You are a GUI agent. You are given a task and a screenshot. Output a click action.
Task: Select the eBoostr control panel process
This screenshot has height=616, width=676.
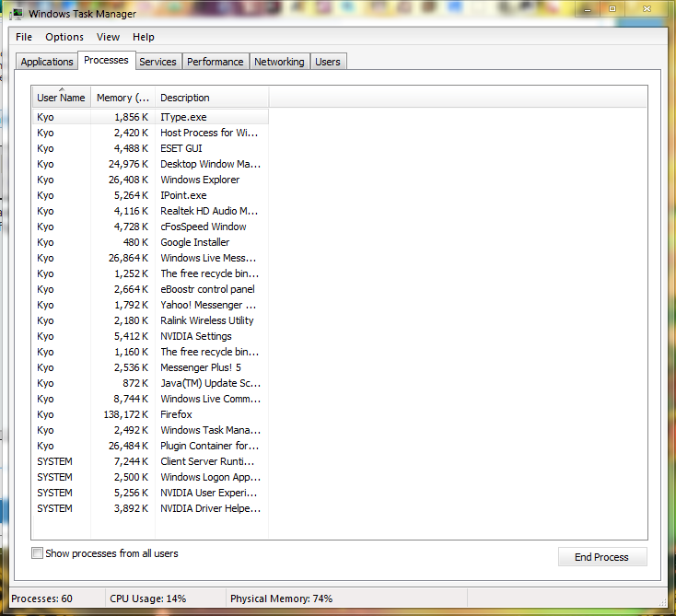[150, 289]
